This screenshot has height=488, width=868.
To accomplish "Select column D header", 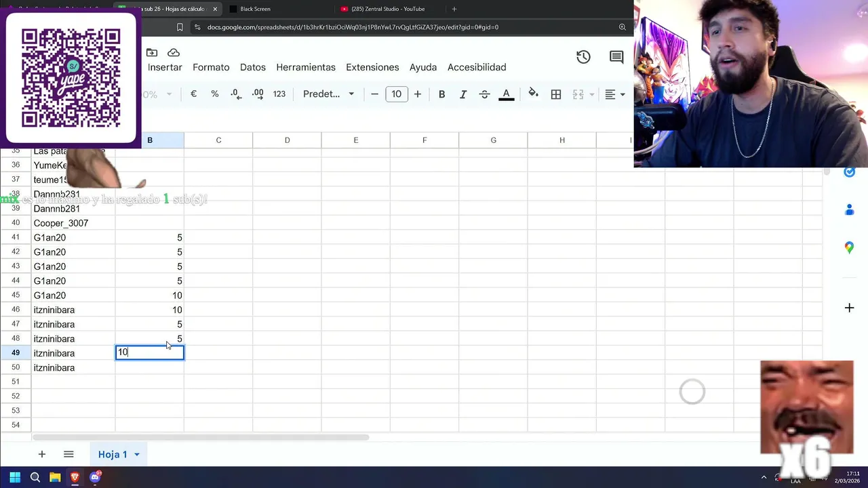I will pyautogui.click(x=287, y=140).
